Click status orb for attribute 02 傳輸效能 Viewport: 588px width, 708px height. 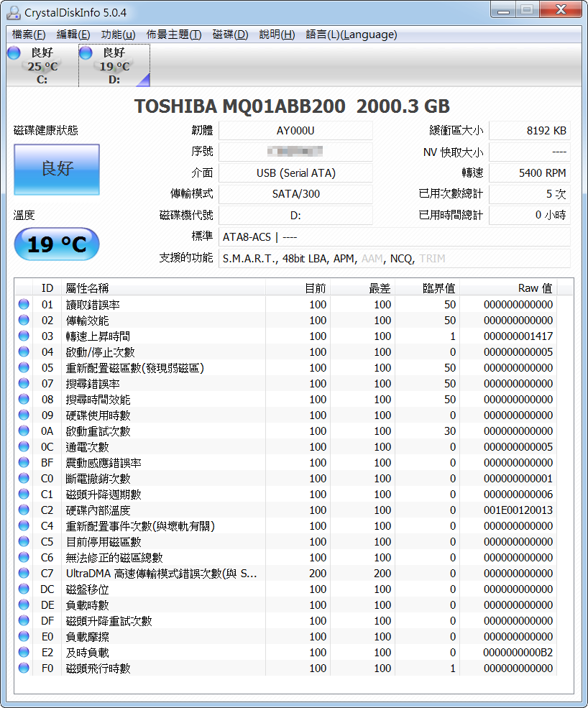(x=24, y=320)
